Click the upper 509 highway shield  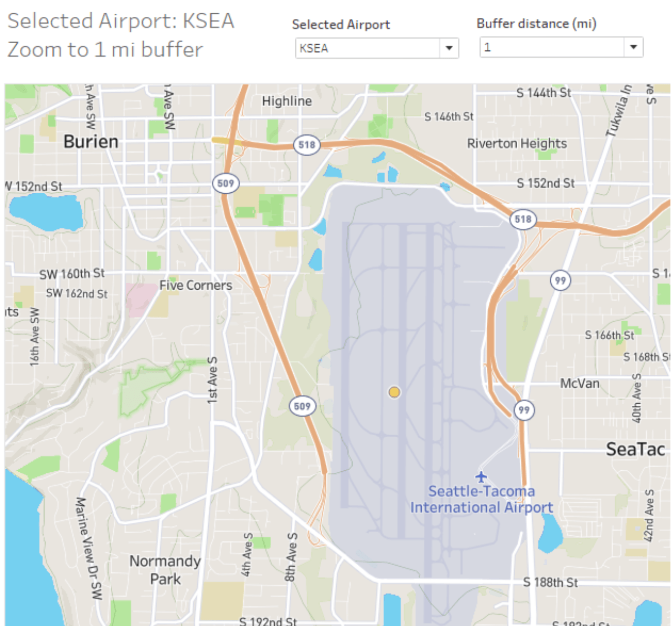pos(225,183)
